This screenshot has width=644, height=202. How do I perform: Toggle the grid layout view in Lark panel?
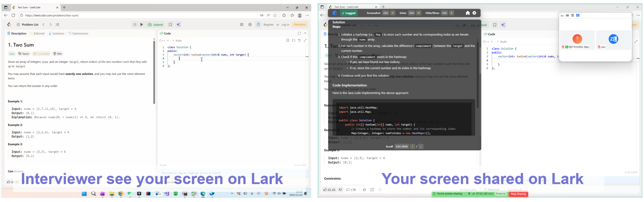coord(578,15)
